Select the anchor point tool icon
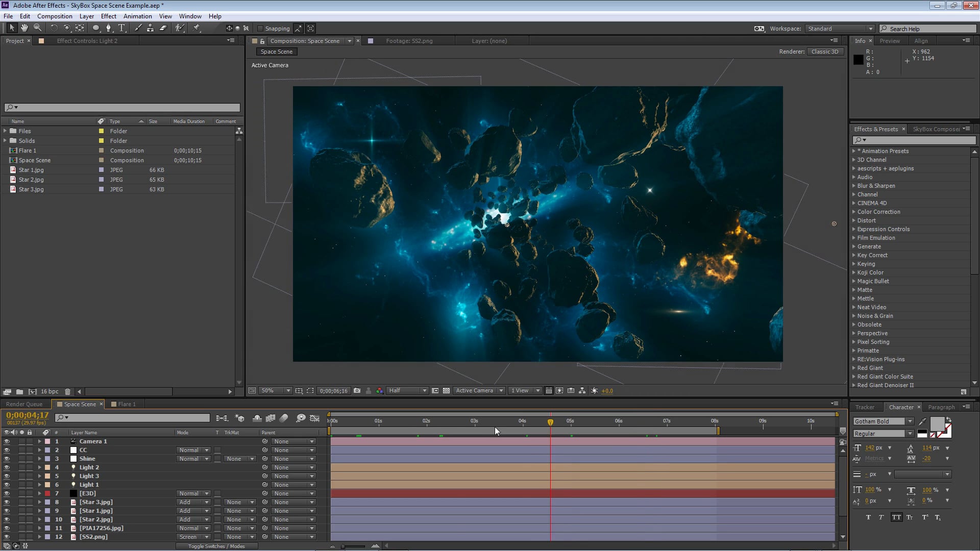The image size is (980, 551). 80,28
